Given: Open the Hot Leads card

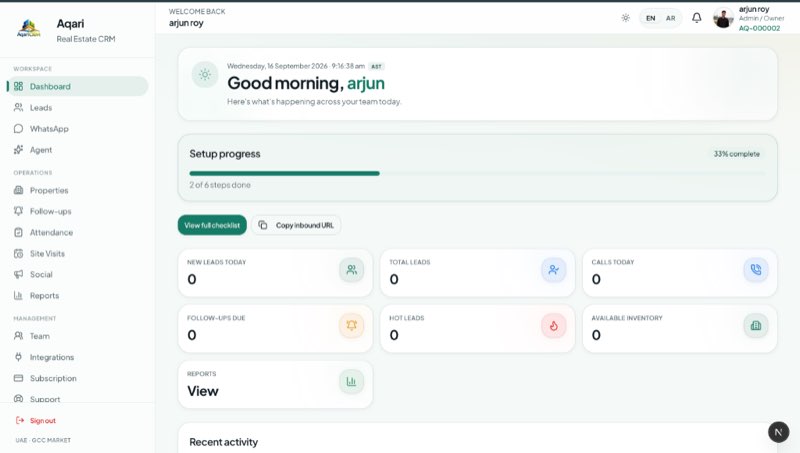Looking at the screenshot, I should pyautogui.click(x=478, y=329).
